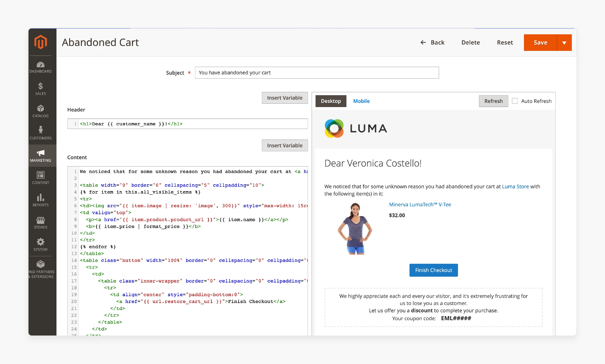Select the Desktop tab in preview

(330, 100)
